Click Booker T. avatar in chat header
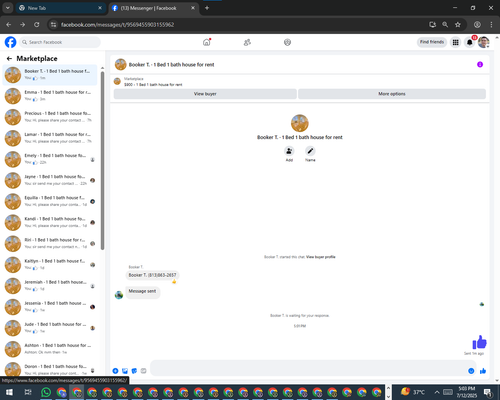Image resolution: width=500 pixels, height=400 pixels. coord(121,64)
